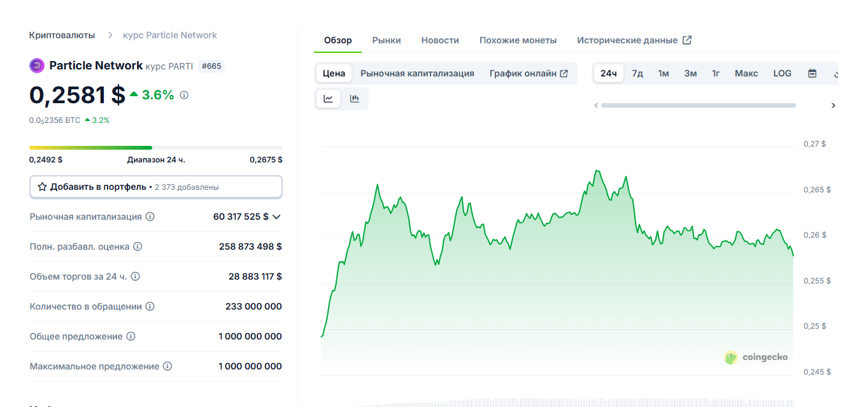Screen dimensions: 868x407
Task: Switch to the Похожие монеты tab
Action: (x=518, y=40)
